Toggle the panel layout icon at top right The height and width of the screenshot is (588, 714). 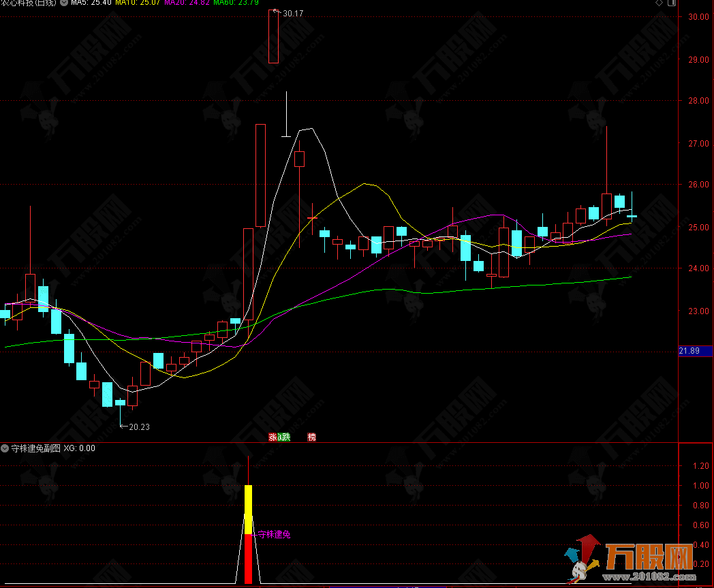pos(673,3)
